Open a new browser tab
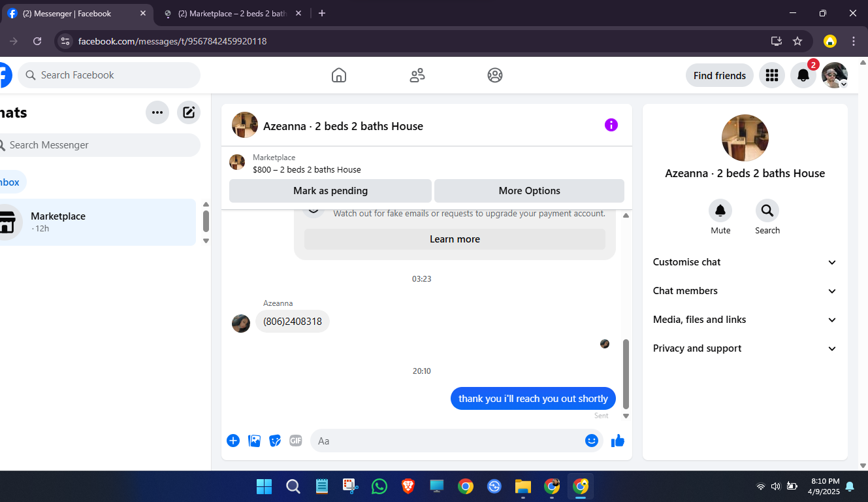868x502 pixels. [x=321, y=13]
